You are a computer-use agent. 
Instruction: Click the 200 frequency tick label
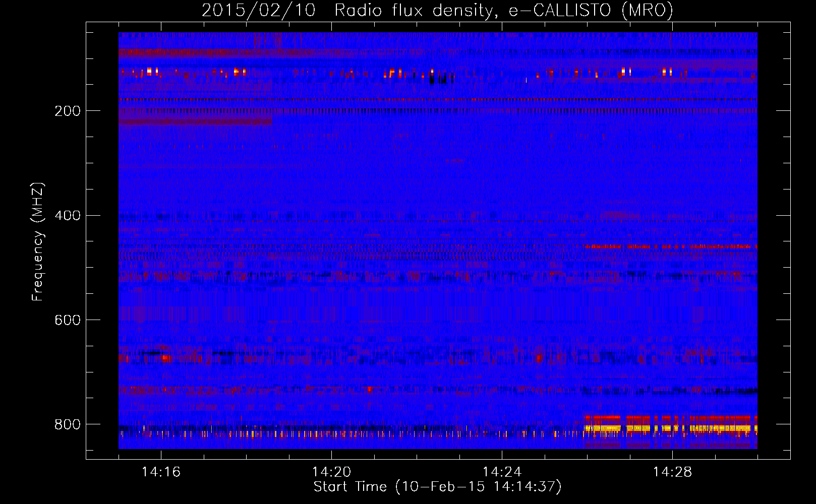68,111
